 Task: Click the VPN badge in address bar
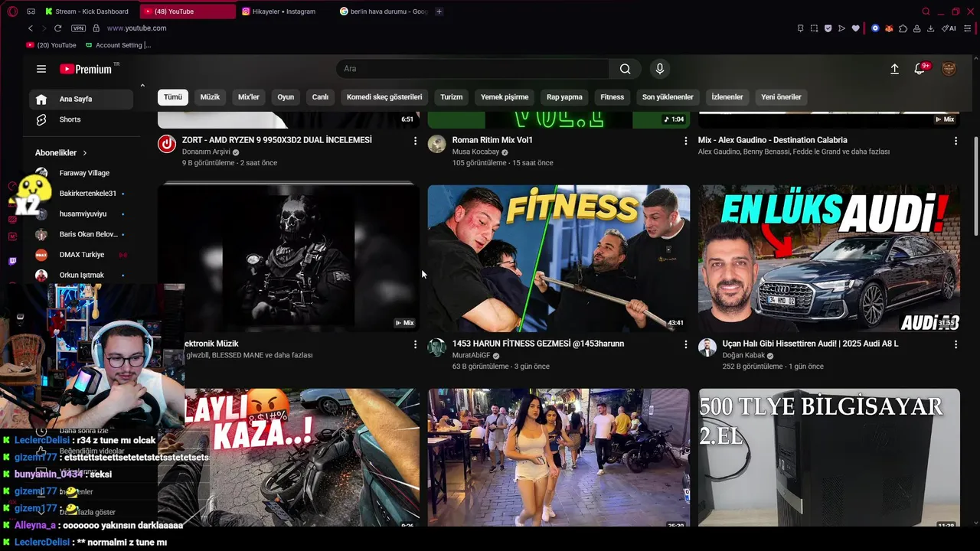tap(78, 28)
